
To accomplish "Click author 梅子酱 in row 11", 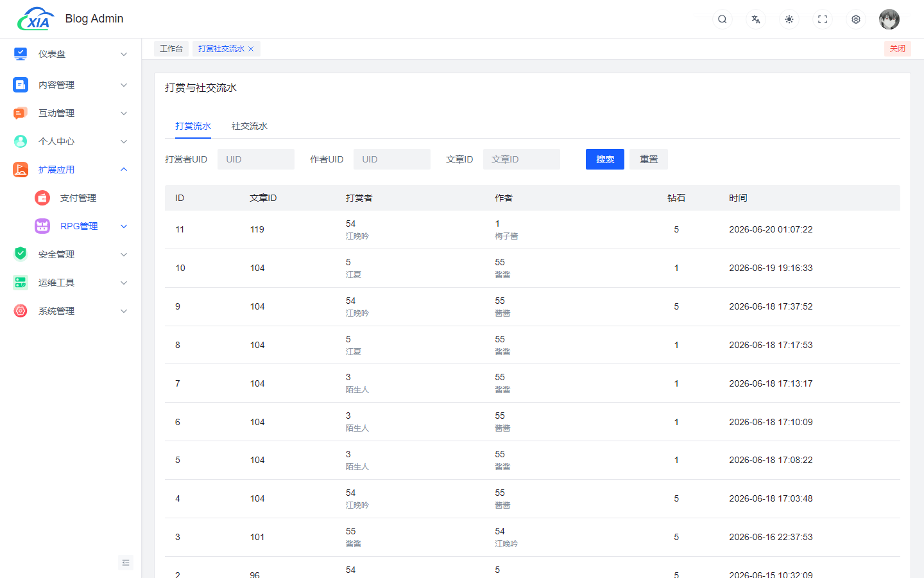I will 506,236.
